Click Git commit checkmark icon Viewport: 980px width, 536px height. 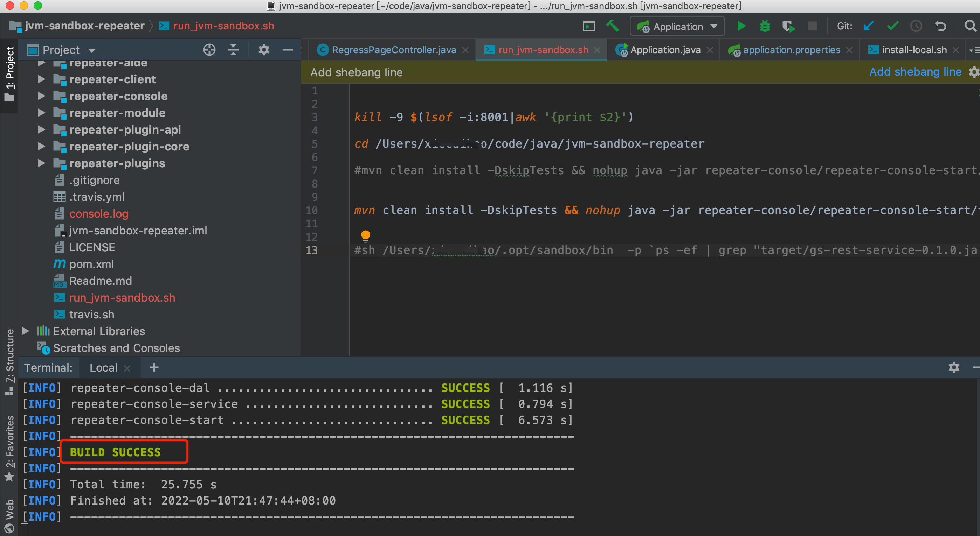[x=892, y=26]
